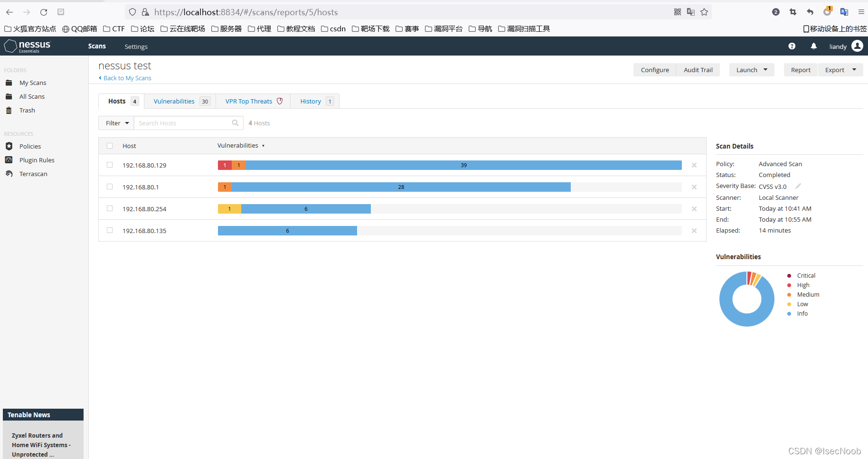Remove host 192.168.80.1 with X icon
The image size is (868, 459).
coord(694,187)
